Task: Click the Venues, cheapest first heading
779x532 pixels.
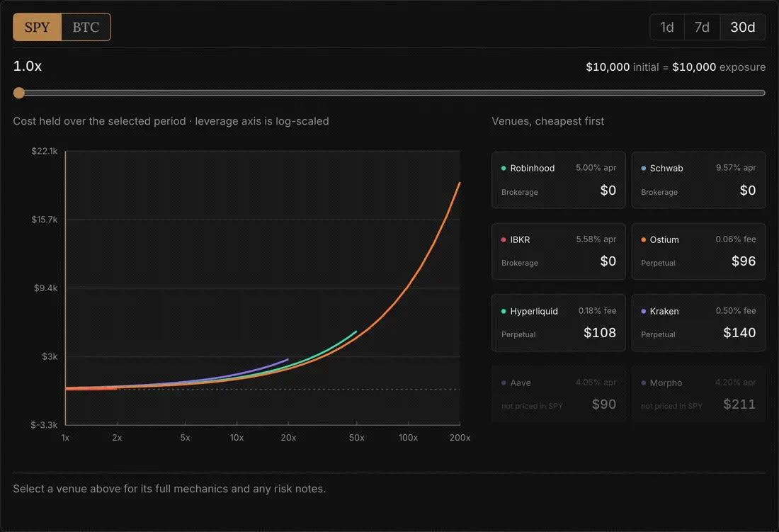Action: click(x=547, y=121)
